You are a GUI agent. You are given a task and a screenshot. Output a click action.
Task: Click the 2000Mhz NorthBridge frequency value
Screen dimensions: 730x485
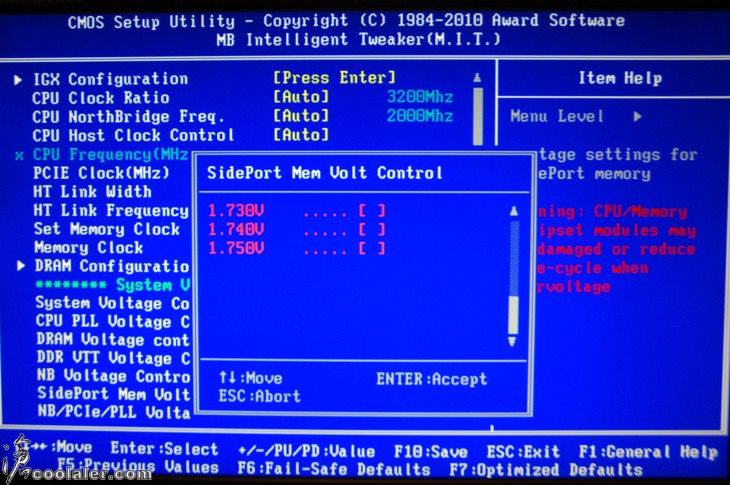point(420,116)
